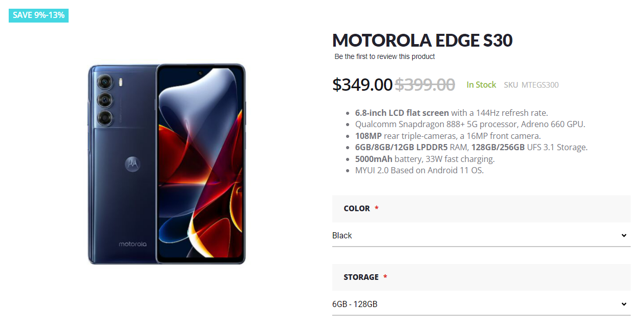Click the In Stock availability label

tap(481, 85)
